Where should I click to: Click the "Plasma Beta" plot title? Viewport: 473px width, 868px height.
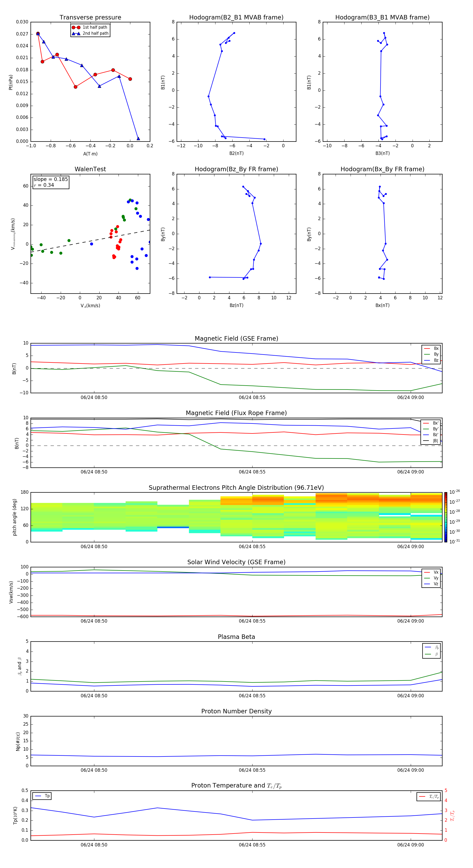[x=236, y=637]
